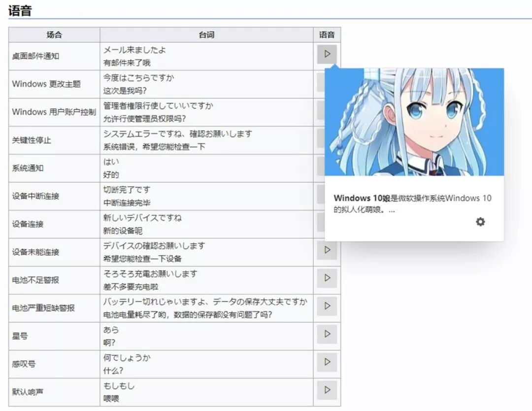Click the text 希望您能检查一下设备
The height and width of the screenshot is (411, 532).
point(142,259)
